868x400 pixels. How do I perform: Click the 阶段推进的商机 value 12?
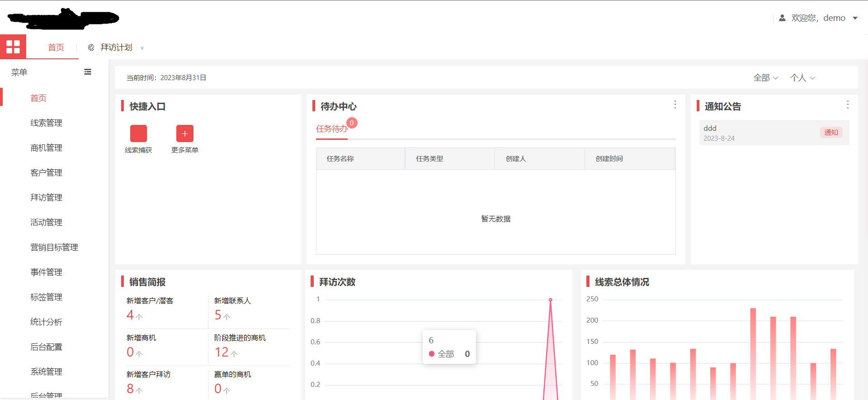[x=222, y=352]
